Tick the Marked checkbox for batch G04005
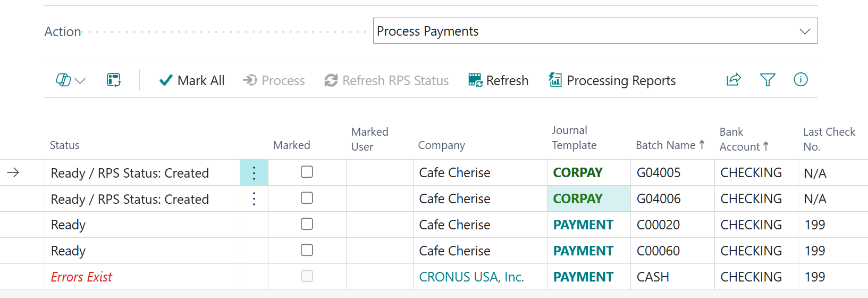This screenshot has width=868, height=298. [x=307, y=172]
